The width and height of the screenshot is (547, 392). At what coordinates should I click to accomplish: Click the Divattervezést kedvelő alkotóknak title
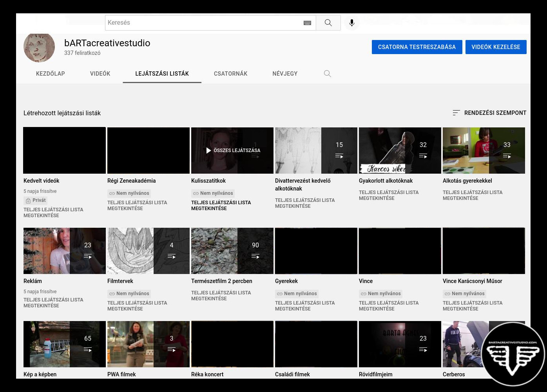coord(303,185)
